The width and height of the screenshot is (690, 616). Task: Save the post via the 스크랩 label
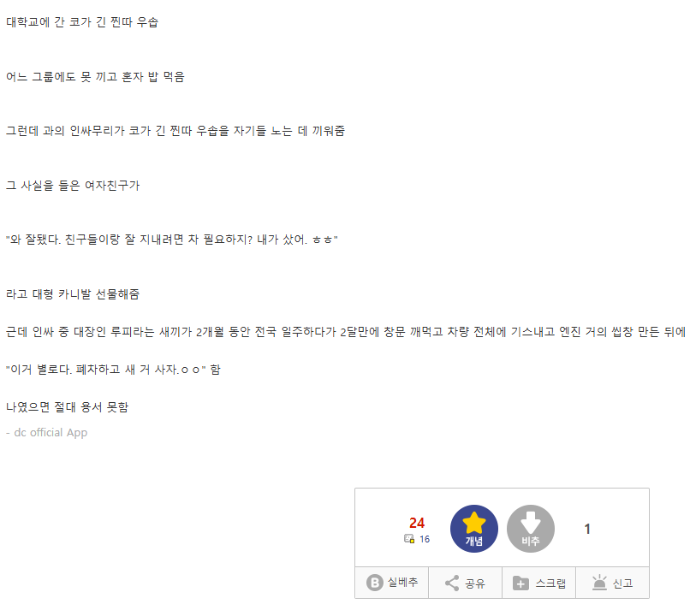click(550, 583)
